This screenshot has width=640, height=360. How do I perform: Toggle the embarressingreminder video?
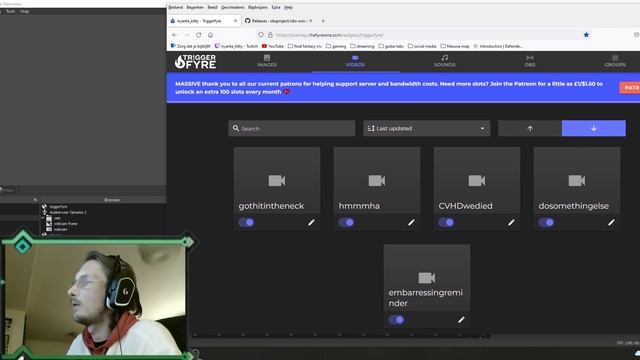click(396, 320)
